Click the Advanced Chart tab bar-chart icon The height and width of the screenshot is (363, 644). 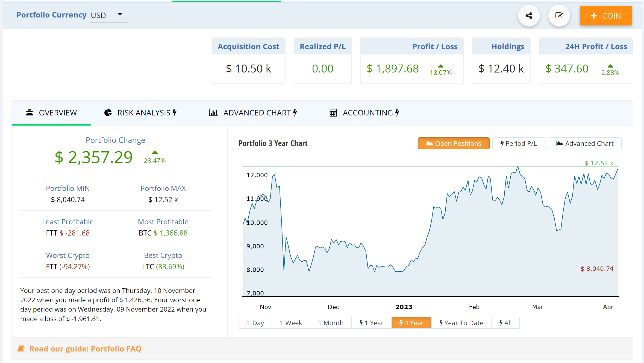click(x=213, y=113)
